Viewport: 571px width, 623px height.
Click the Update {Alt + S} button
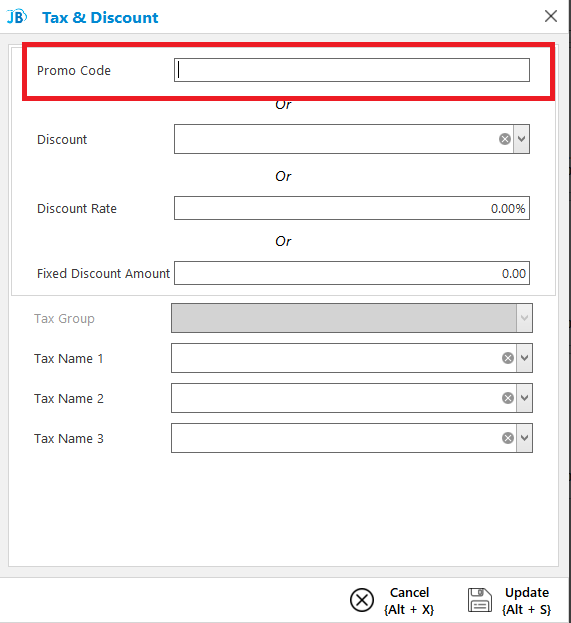[510, 600]
